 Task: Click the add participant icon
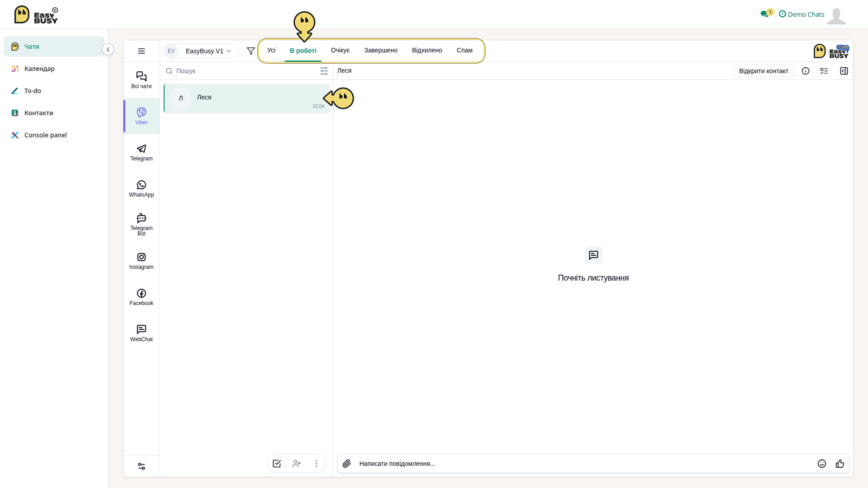tap(297, 464)
